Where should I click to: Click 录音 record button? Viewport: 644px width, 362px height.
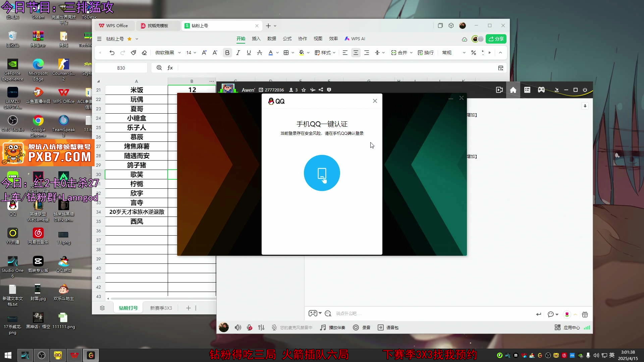(362, 327)
